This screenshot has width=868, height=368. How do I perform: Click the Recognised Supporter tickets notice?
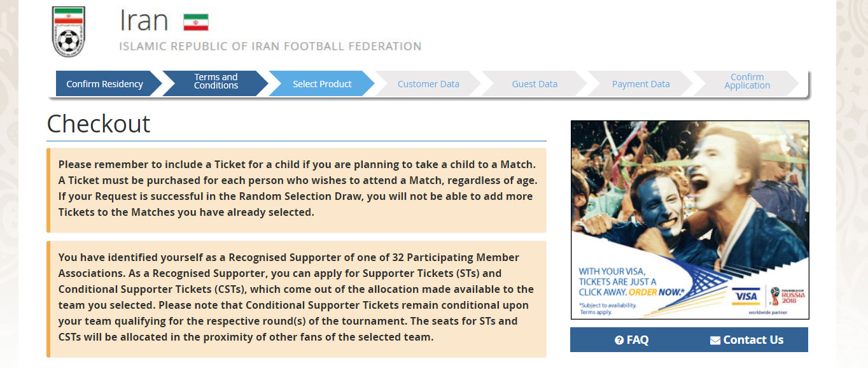tap(297, 297)
